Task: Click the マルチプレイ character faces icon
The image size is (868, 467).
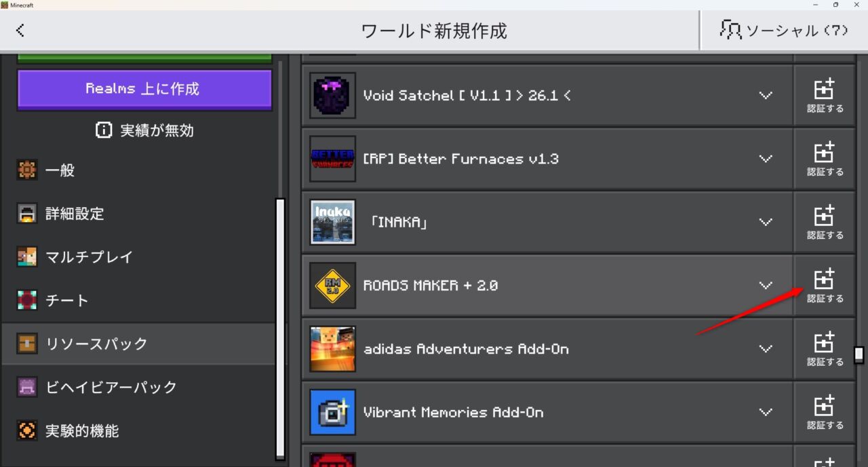Action: 27,257
